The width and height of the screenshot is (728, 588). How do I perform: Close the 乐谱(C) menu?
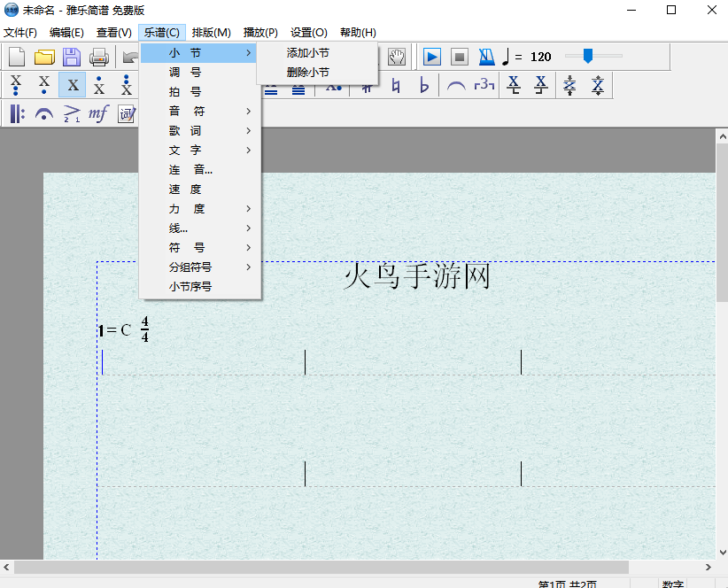[x=161, y=33]
